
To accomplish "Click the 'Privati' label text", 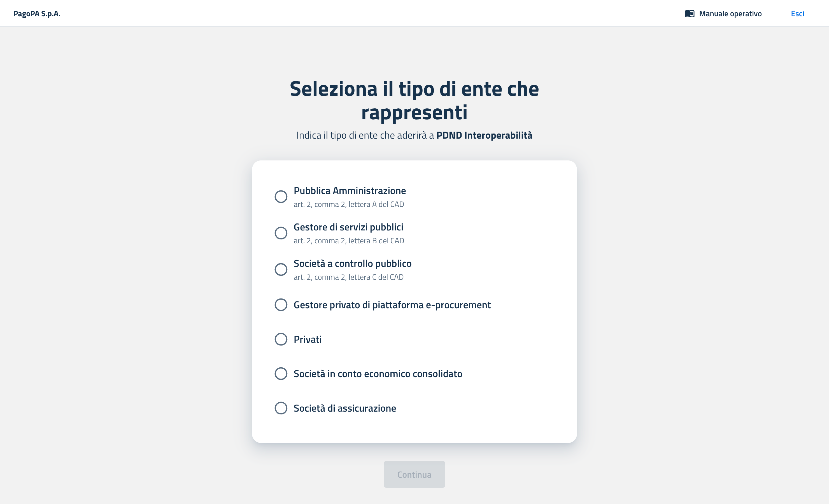I will [x=308, y=339].
